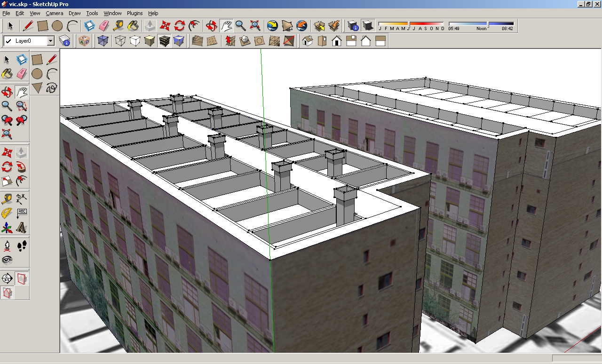The height and width of the screenshot is (364, 602).
Task: Open the Camera menu
Action: (54, 13)
